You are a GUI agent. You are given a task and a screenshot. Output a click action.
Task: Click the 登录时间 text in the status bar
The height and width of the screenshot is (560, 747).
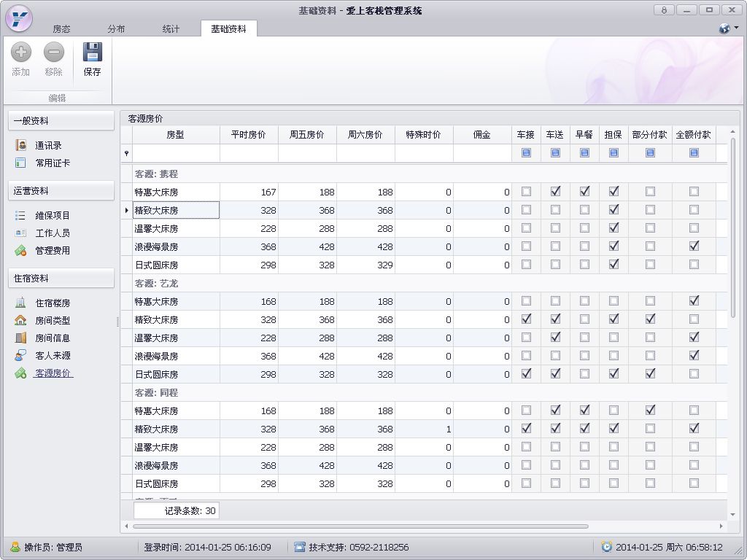tap(207, 547)
